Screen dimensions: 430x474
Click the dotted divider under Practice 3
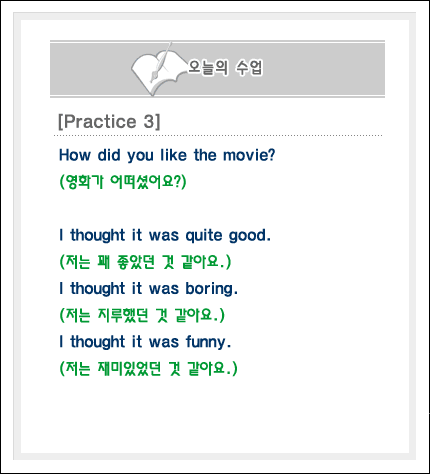coord(218,136)
